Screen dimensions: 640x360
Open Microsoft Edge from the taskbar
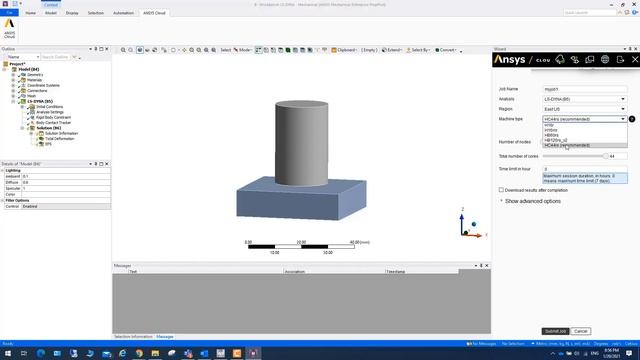(x=41, y=353)
